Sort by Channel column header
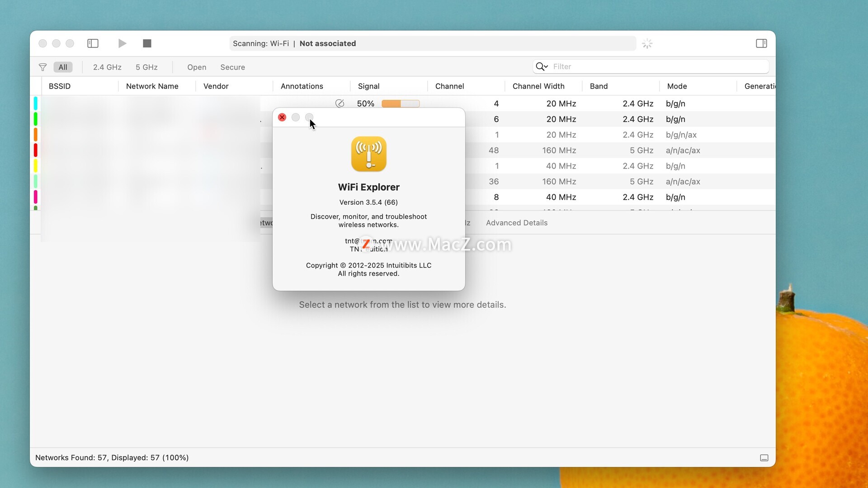 pyautogui.click(x=449, y=86)
